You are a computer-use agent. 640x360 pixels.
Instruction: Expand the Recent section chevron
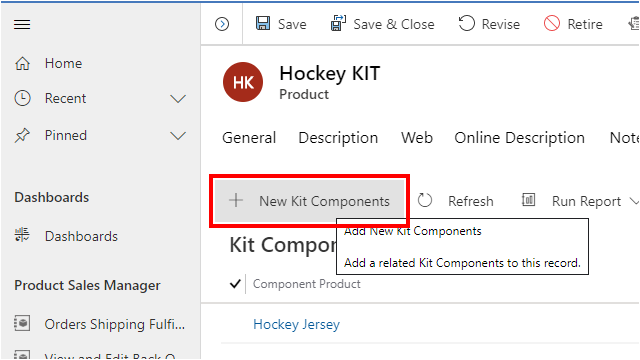(178, 99)
